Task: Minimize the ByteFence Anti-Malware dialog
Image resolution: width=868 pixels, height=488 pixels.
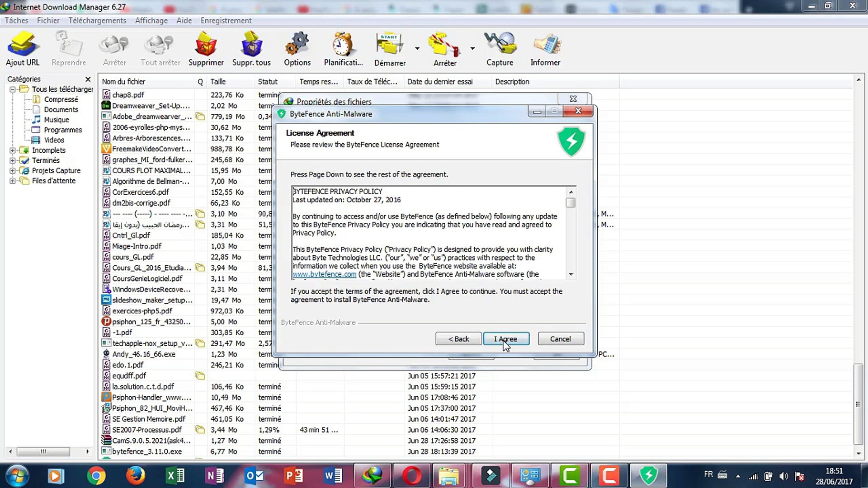Action: [537, 112]
